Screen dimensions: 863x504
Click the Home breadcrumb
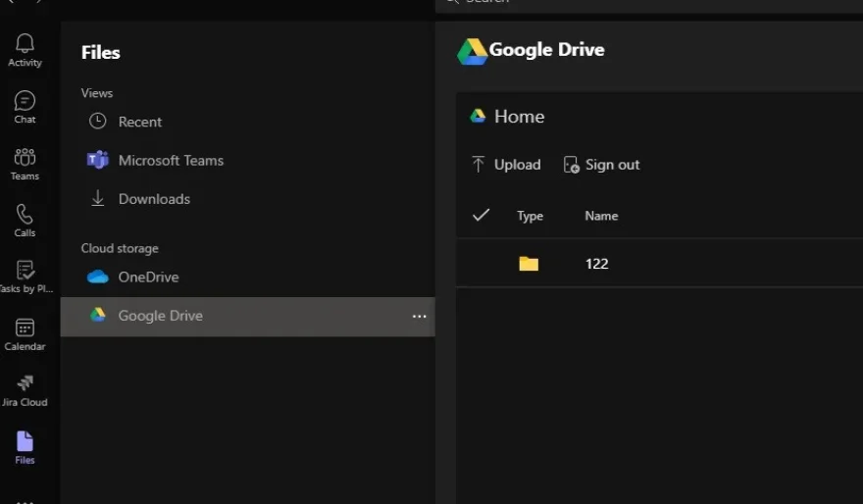click(x=519, y=117)
